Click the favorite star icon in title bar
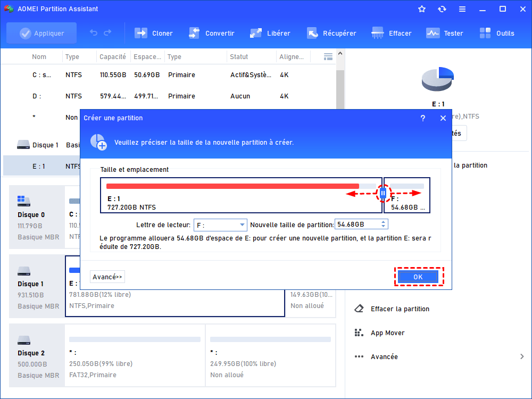The image size is (532, 399). coord(422,9)
